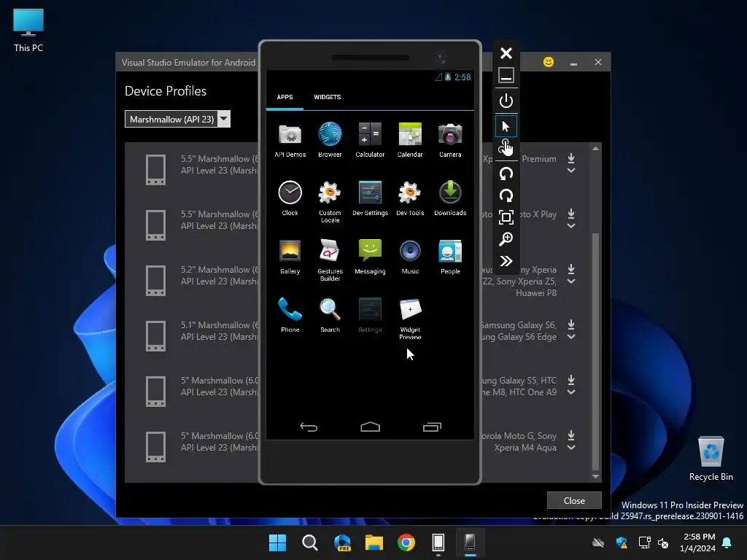Click the emulator zoom magnifier button
This screenshot has width=747, height=560.
point(506,239)
